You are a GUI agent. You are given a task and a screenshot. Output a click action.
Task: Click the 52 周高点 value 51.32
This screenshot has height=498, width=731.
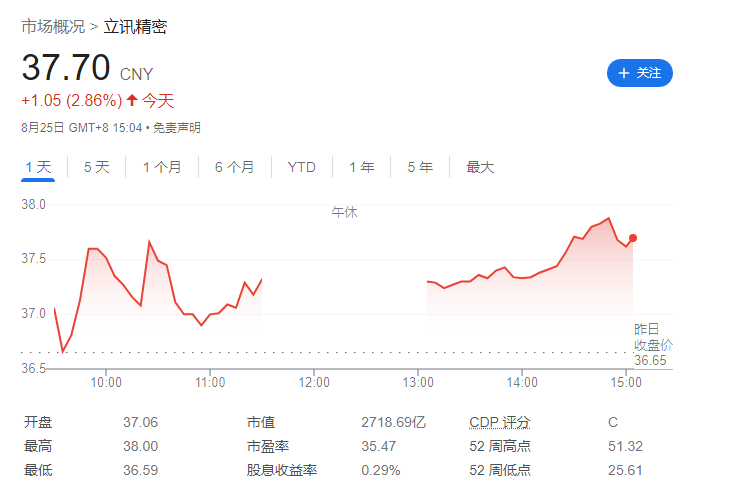(x=625, y=446)
